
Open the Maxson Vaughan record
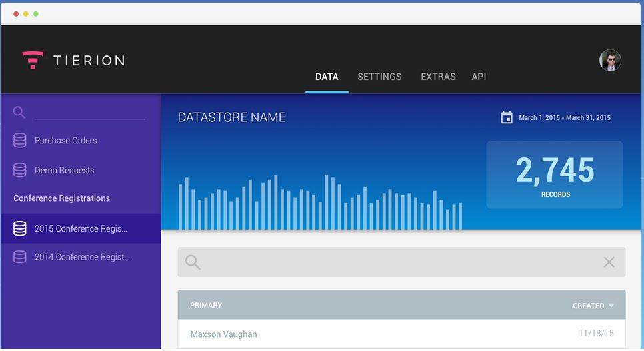tap(223, 334)
